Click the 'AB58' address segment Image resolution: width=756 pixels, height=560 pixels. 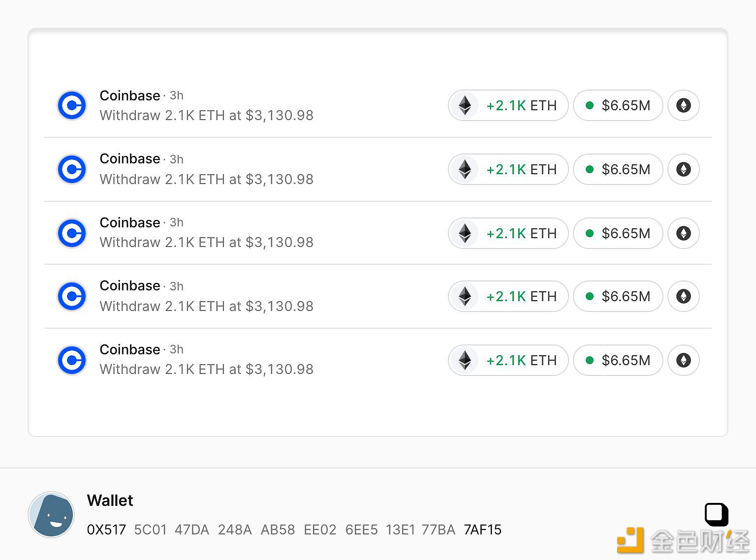(278, 529)
